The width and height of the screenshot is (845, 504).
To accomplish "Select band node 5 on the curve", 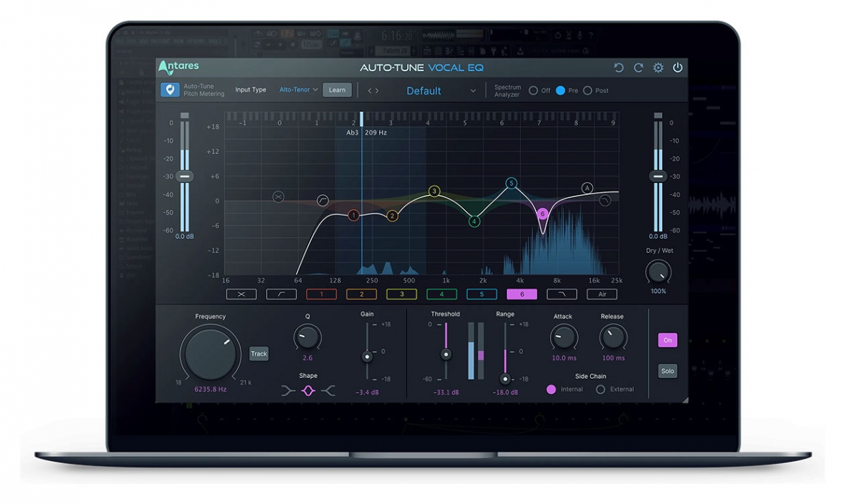I will (511, 183).
